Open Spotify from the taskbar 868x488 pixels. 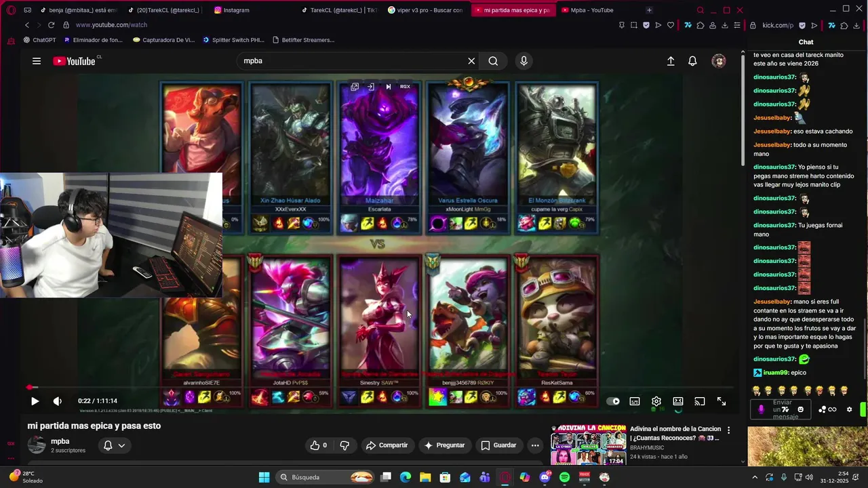[x=565, y=477]
